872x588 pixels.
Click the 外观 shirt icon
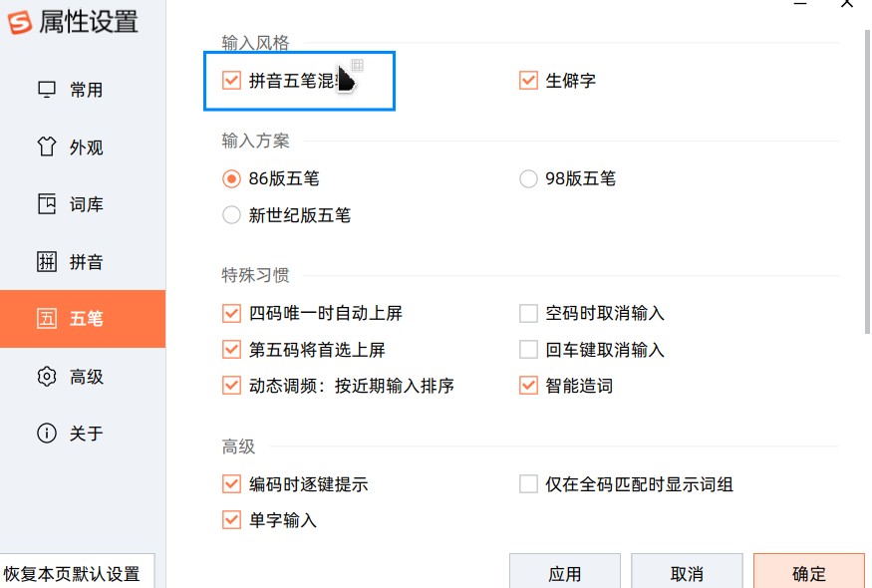point(47,147)
